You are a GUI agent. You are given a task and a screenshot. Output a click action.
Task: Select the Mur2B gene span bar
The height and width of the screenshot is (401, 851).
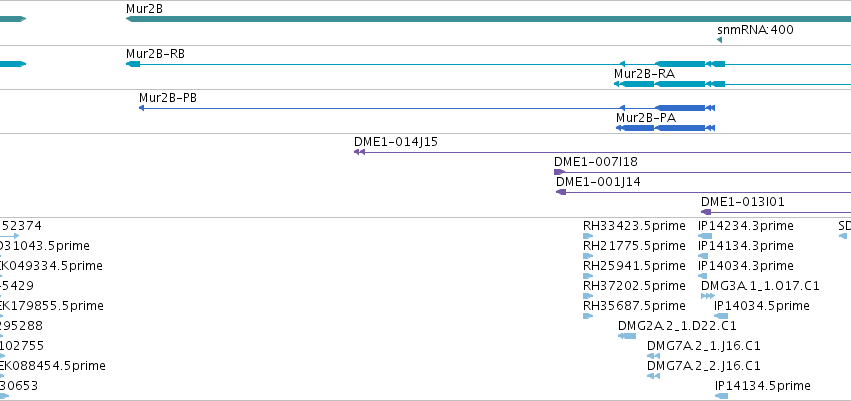(488, 19)
